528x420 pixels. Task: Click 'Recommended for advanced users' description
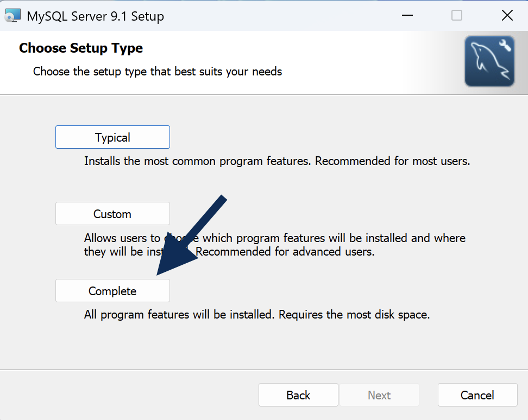(285, 252)
